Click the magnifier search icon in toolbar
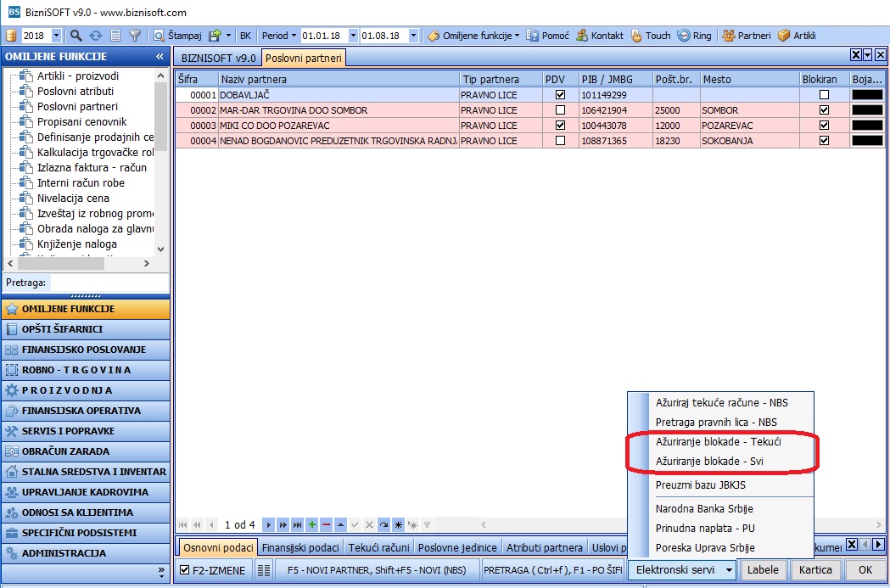This screenshot has width=890, height=588. [76, 36]
